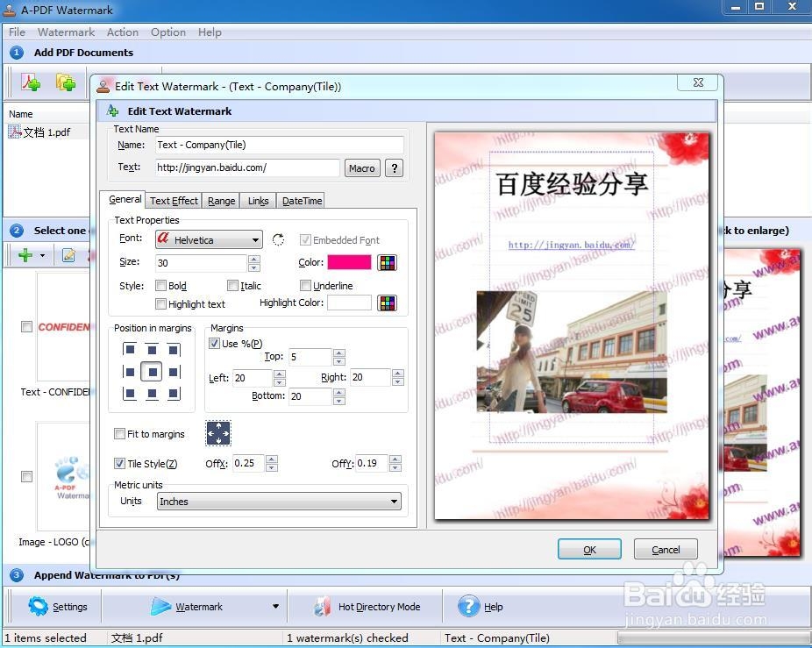Switch to the Text Effect tab
The image size is (812, 648).
tap(174, 201)
